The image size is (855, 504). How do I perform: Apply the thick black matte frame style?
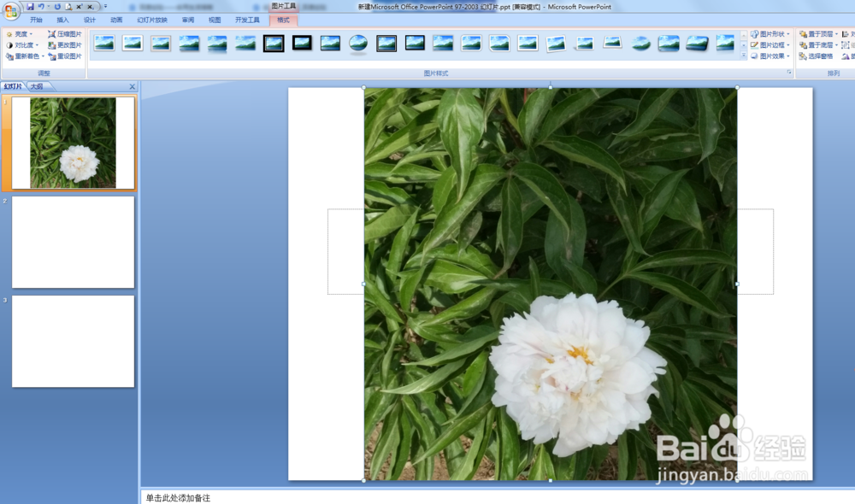(302, 43)
